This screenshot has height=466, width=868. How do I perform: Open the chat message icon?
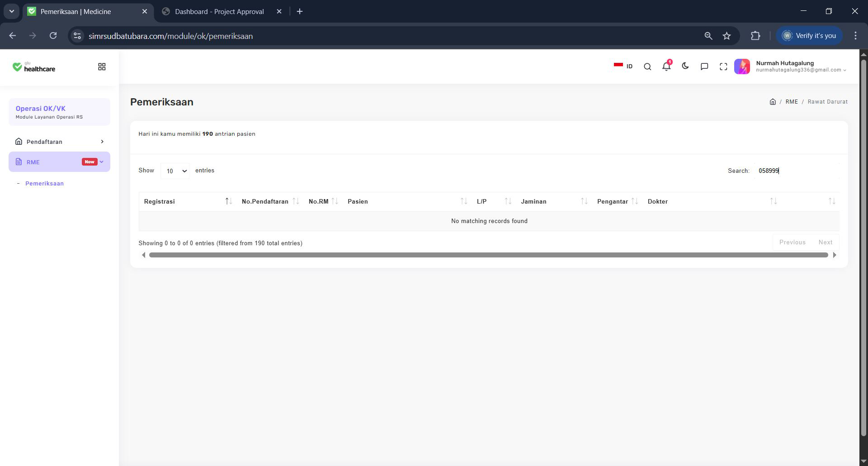pos(704,67)
